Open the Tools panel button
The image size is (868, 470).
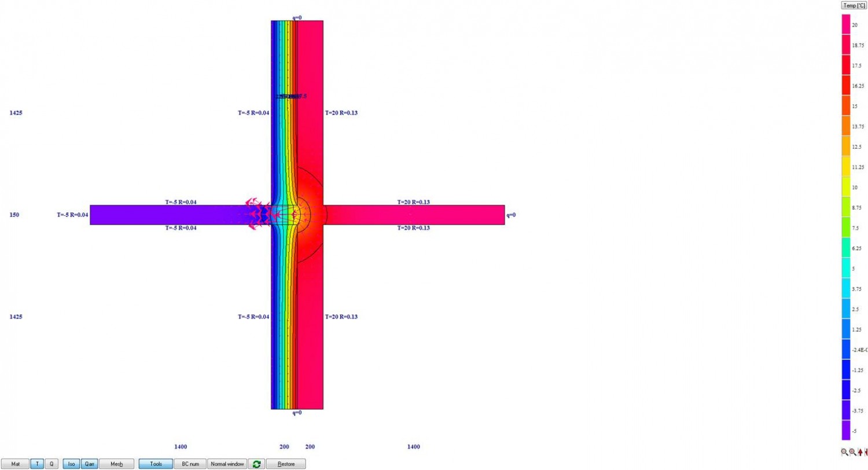click(156, 464)
